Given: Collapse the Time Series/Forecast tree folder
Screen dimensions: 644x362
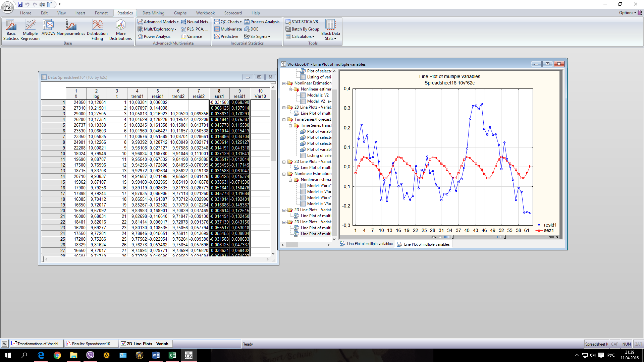Looking at the screenshot, I should pyautogui.click(x=284, y=119).
